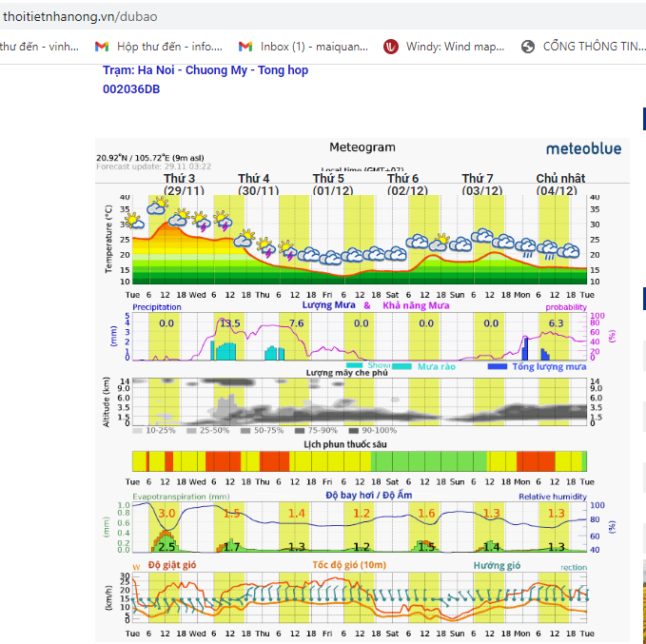Viewport: 646px width, 644px height.
Task: Click the 002036DB station code link
Action: pos(131,89)
